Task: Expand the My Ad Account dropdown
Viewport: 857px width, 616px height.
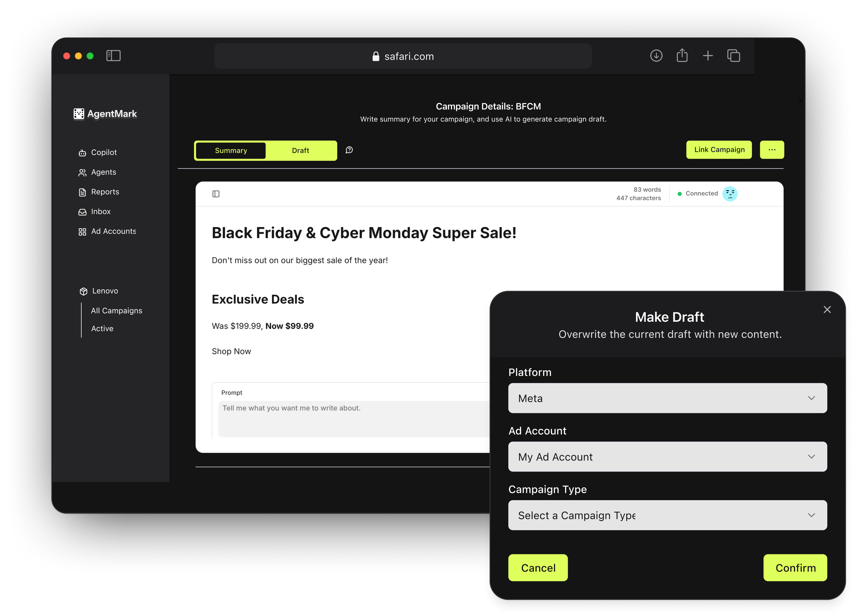Action: (x=667, y=457)
